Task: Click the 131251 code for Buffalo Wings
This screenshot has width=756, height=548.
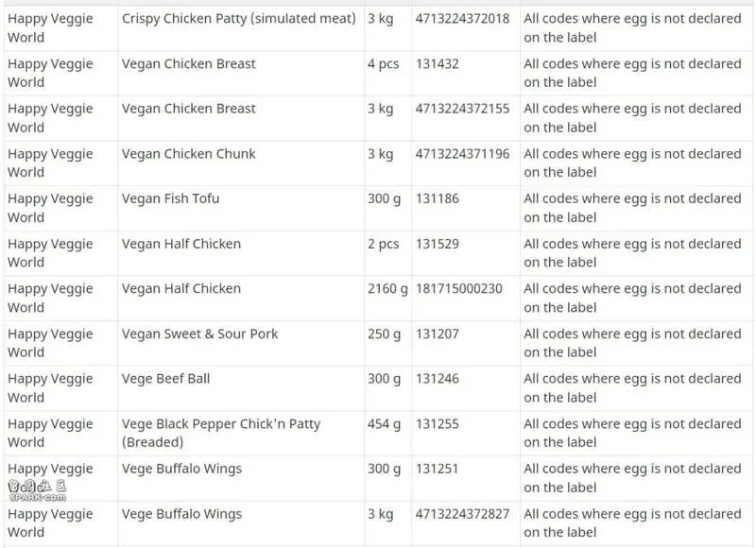Action: 437,469
